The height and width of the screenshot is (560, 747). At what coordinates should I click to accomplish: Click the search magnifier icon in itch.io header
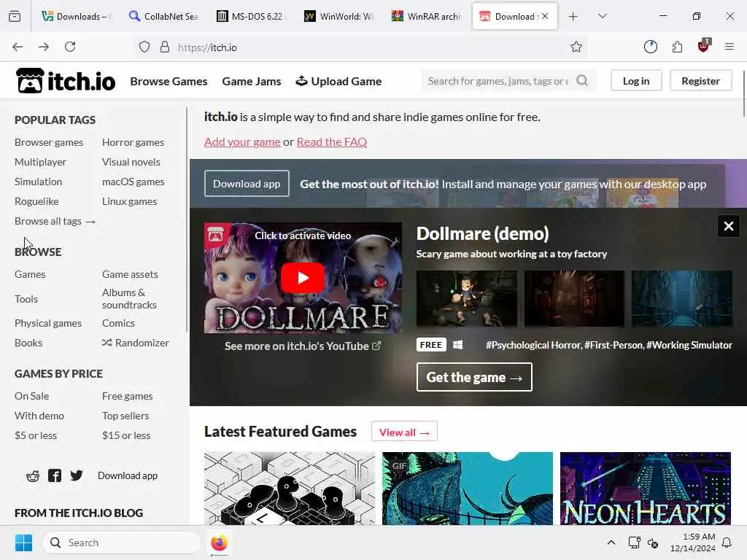[x=581, y=80]
